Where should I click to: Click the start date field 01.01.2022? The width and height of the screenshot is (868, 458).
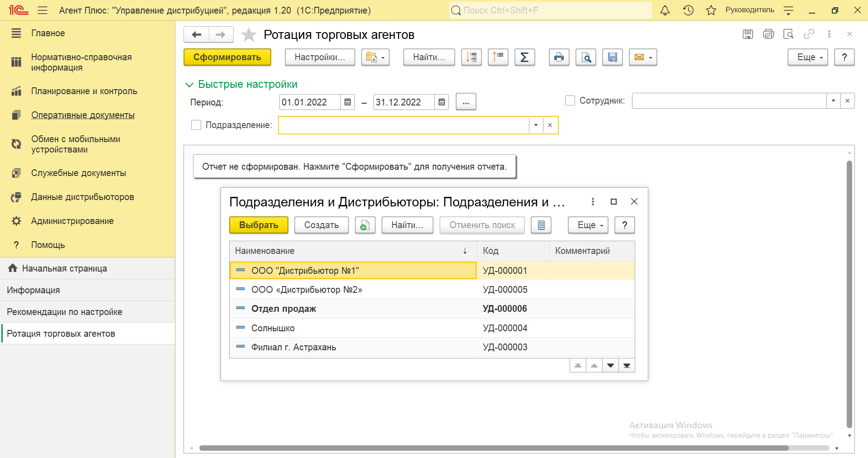(309, 102)
